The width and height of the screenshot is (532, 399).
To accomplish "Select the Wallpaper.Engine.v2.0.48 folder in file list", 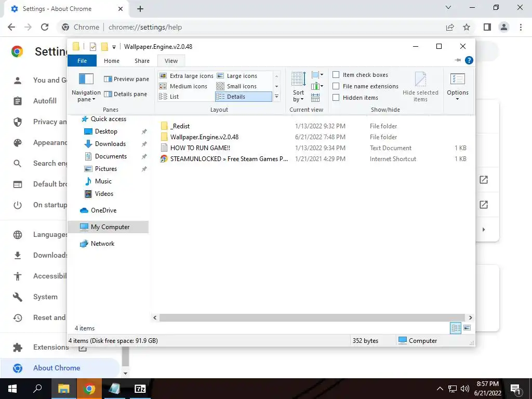I will pos(204,137).
